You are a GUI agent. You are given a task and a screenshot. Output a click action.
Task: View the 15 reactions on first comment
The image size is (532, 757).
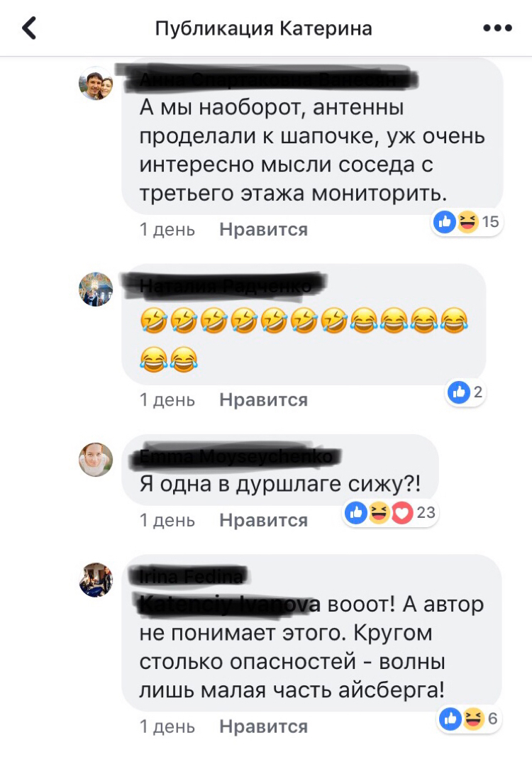(x=466, y=221)
